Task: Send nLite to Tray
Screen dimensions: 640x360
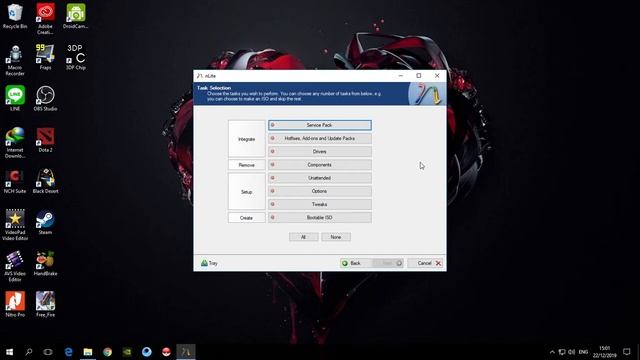Action: click(209, 263)
